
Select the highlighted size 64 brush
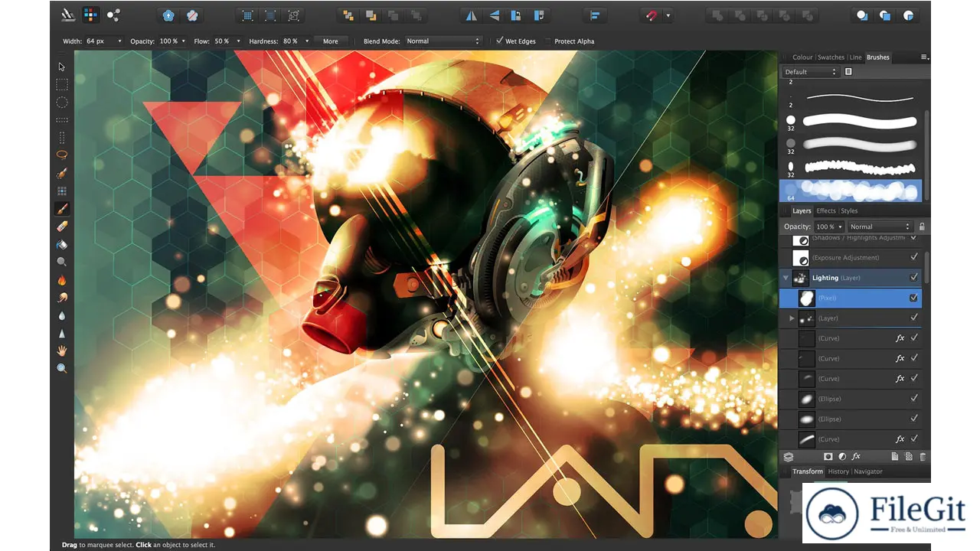pyautogui.click(x=851, y=191)
